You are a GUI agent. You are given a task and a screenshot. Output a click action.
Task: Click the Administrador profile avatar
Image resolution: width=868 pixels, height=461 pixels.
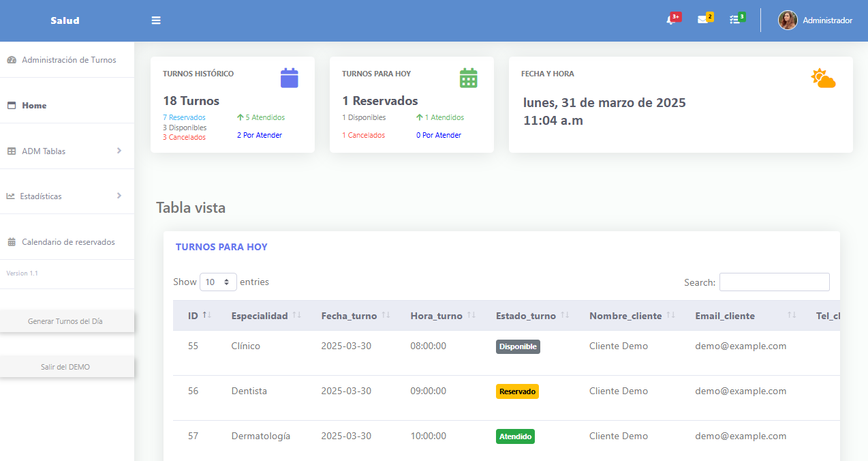pyautogui.click(x=788, y=20)
